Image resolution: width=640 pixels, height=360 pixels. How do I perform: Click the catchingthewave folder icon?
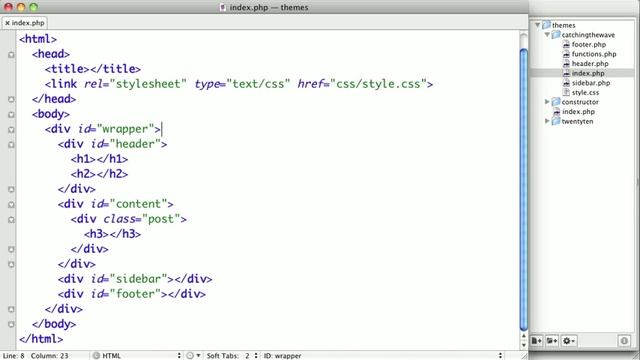(556, 35)
